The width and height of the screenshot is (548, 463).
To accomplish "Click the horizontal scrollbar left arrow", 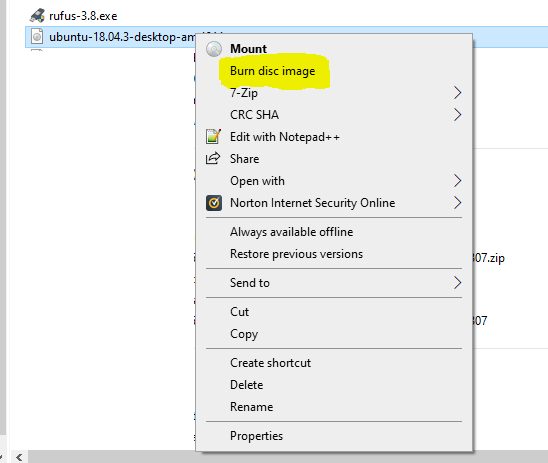I will tap(19, 457).
